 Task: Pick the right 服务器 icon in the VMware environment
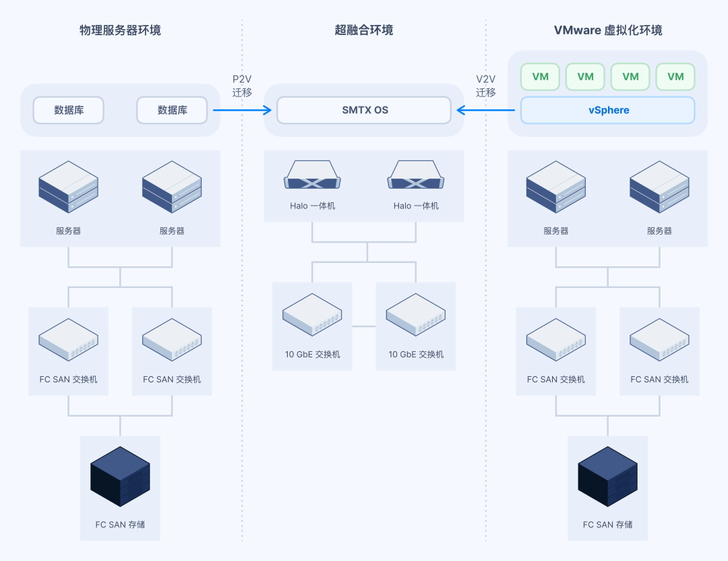[659, 187]
